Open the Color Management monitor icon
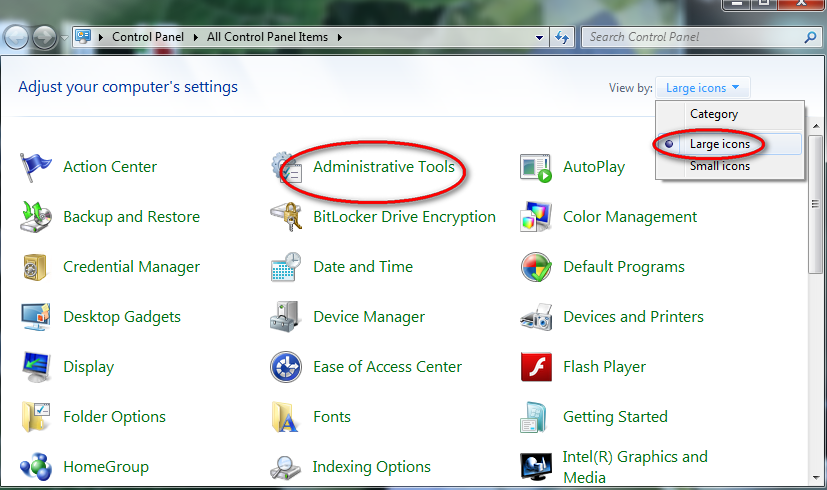This screenshot has height=490, width=827. [536, 217]
